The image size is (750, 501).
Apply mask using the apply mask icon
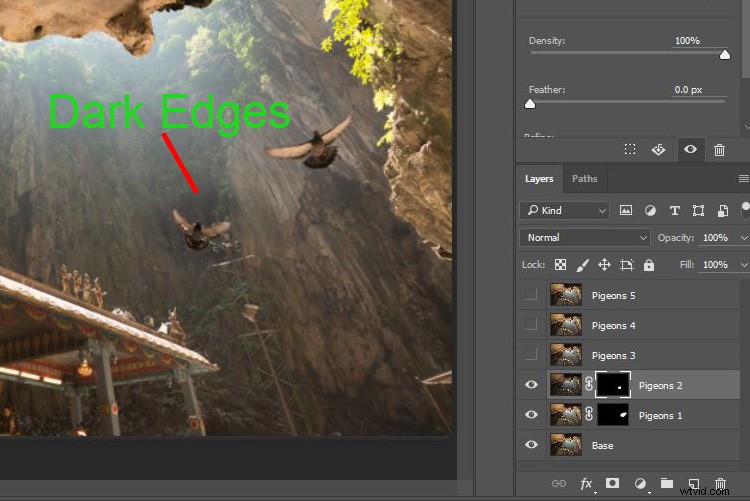[658, 150]
